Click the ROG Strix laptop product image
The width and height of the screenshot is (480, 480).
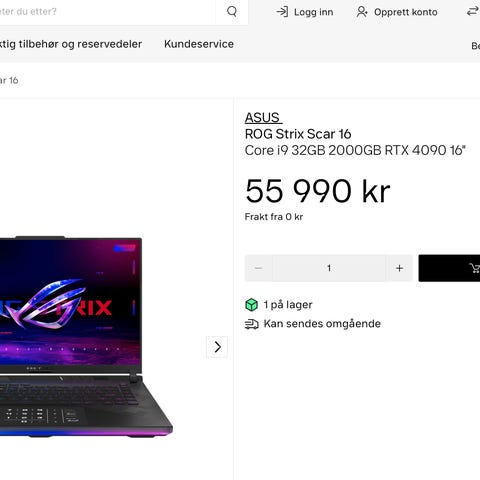pyautogui.click(x=85, y=337)
